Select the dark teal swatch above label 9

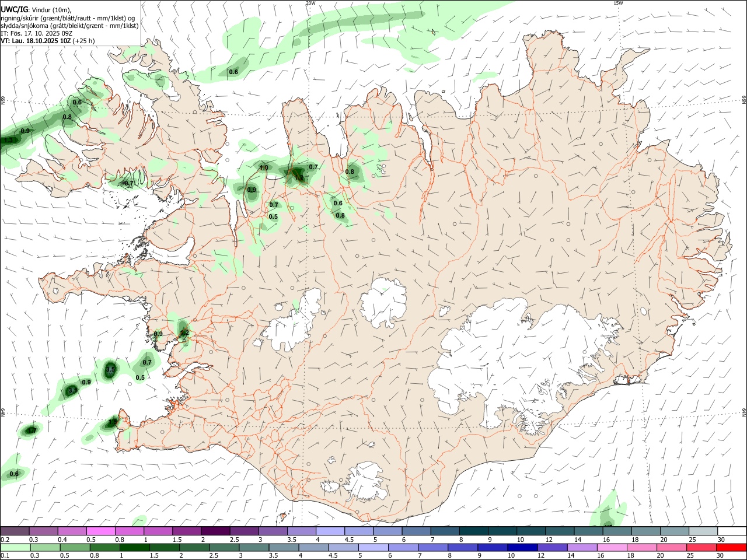tap(502, 531)
